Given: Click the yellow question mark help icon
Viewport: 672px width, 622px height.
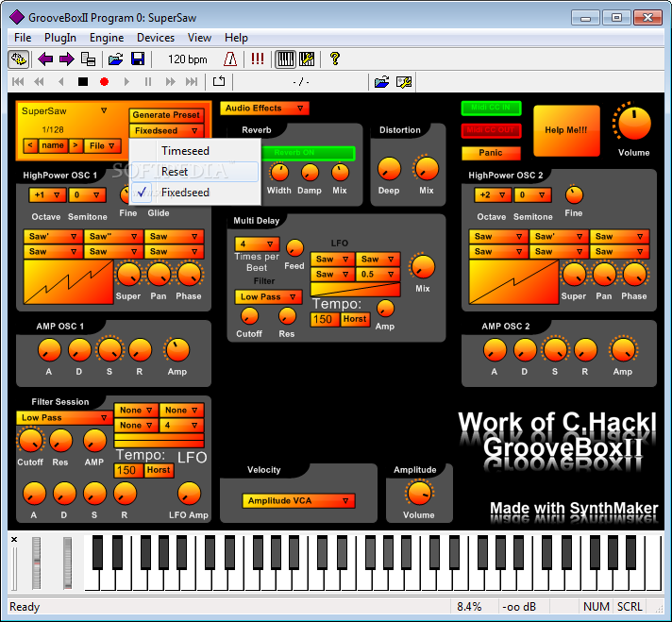Looking at the screenshot, I should click(x=335, y=59).
